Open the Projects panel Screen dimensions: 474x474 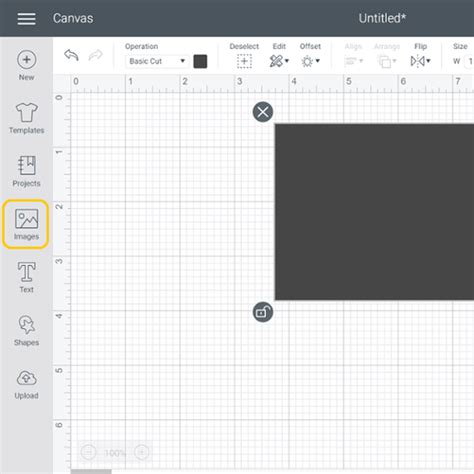(x=27, y=171)
